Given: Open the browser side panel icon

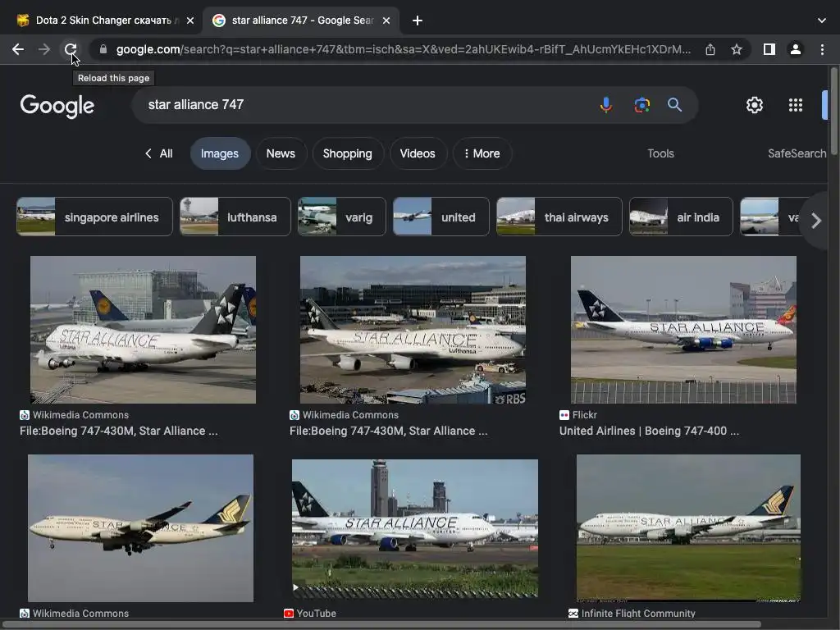Looking at the screenshot, I should (769, 49).
